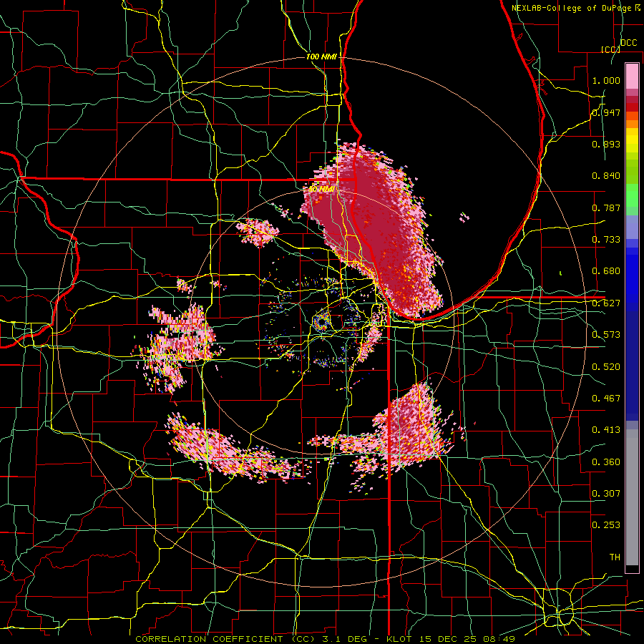This screenshot has height=644, width=644.
Task: Click the 0.840 legend value
Action: pos(606,176)
